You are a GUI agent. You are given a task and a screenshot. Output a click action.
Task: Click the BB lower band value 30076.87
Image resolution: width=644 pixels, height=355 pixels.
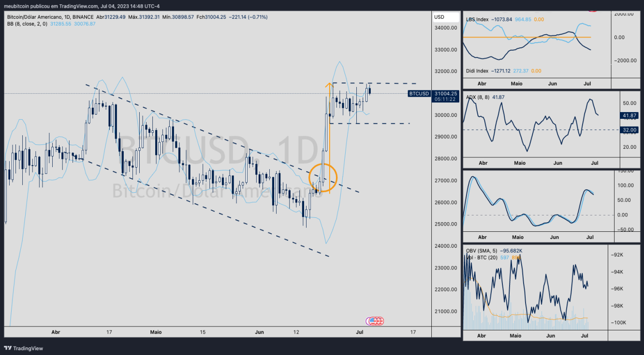pyautogui.click(x=84, y=24)
